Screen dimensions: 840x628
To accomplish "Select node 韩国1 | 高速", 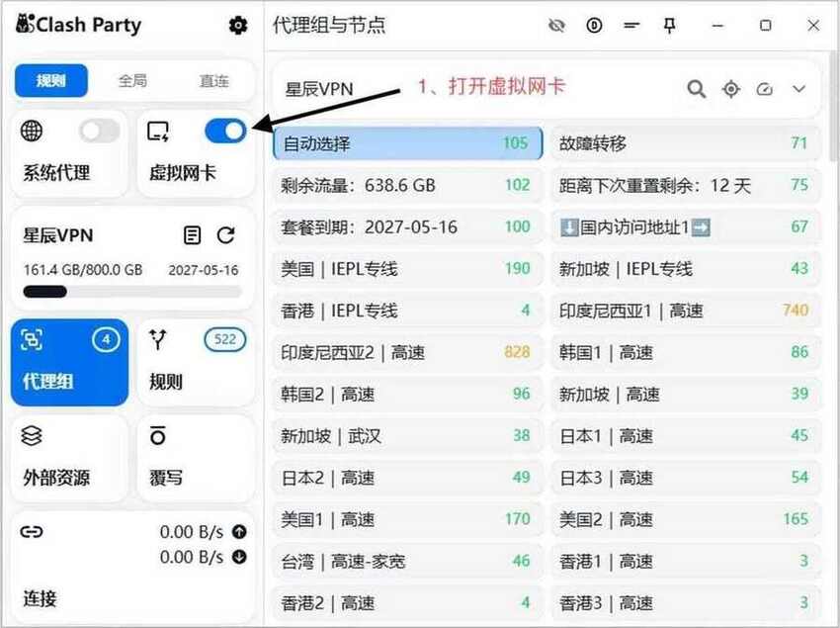I will tap(685, 352).
